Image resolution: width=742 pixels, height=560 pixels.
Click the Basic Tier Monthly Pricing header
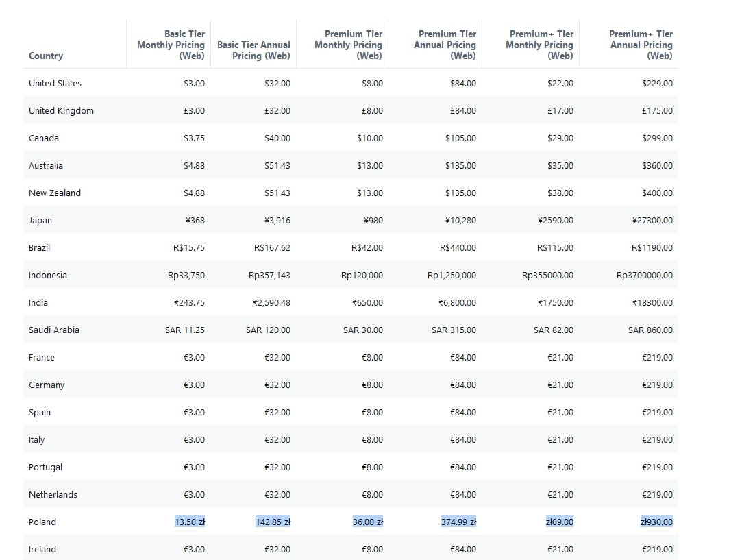tap(171, 45)
